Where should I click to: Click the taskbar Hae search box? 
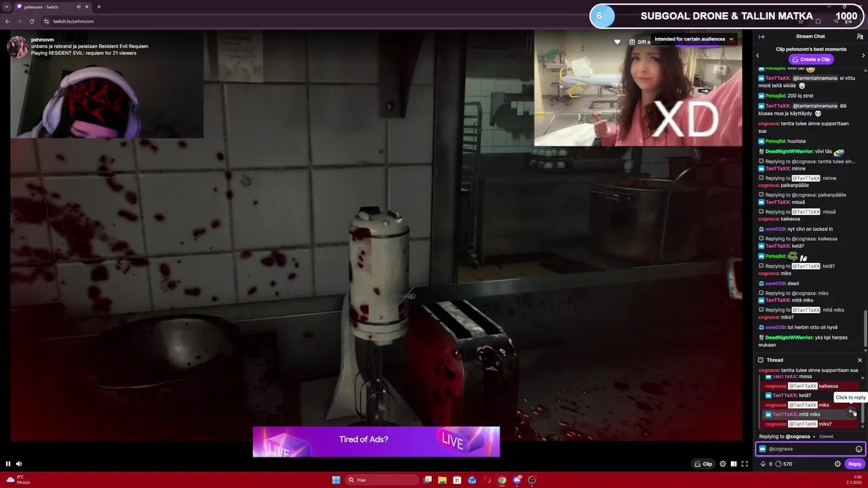[x=381, y=480]
